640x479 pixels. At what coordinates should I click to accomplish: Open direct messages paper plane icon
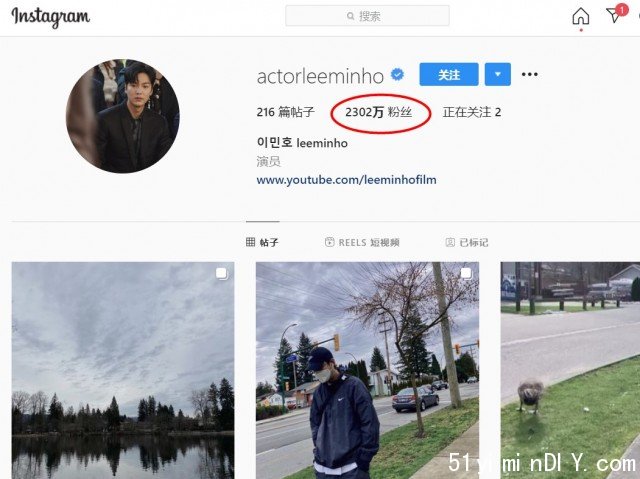point(613,16)
